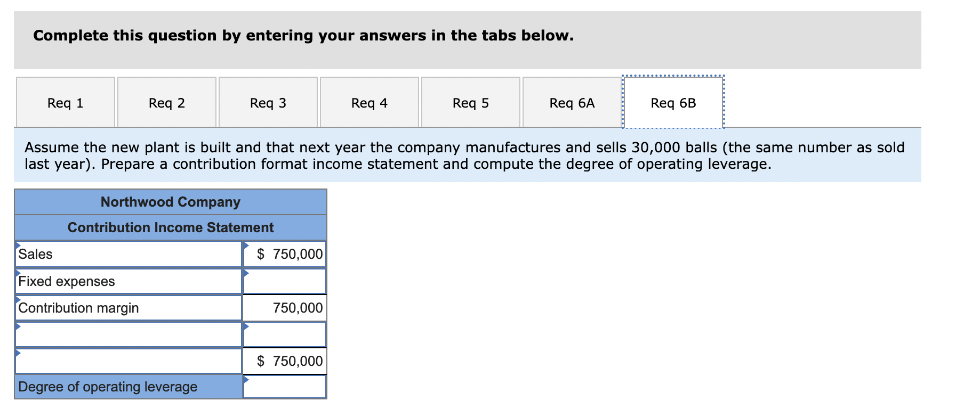Click the $750,000 cell above the operating leverage field
Screen dimensions: 980x409
[x=285, y=361]
